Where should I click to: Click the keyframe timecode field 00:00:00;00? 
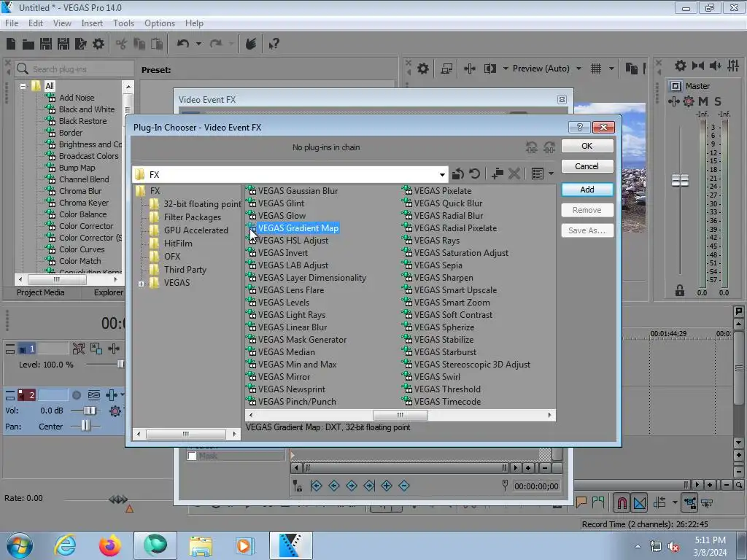(536, 486)
